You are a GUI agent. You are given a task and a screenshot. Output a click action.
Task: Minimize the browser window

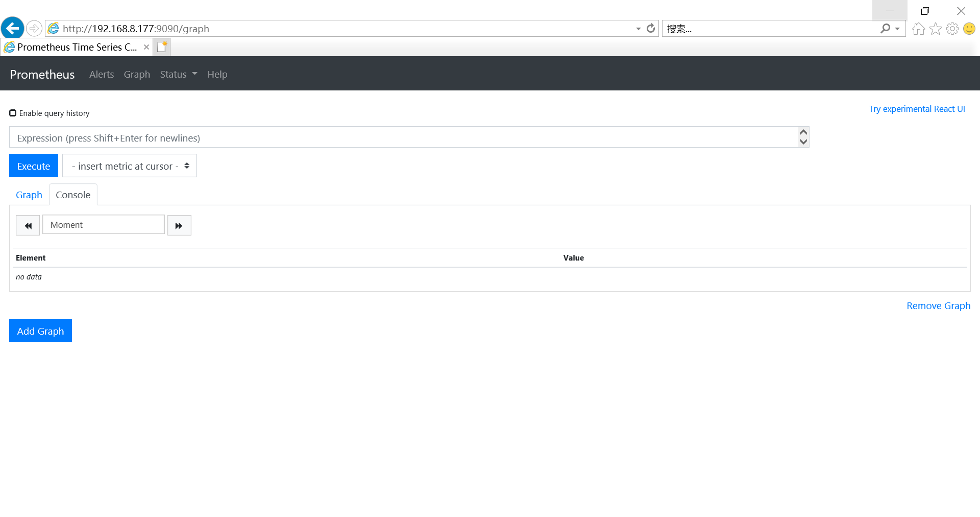pyautogui.click(x=890, y=10)
